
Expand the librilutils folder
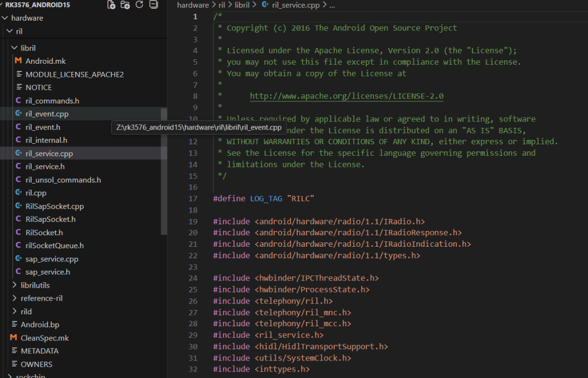tap(14, 285)
